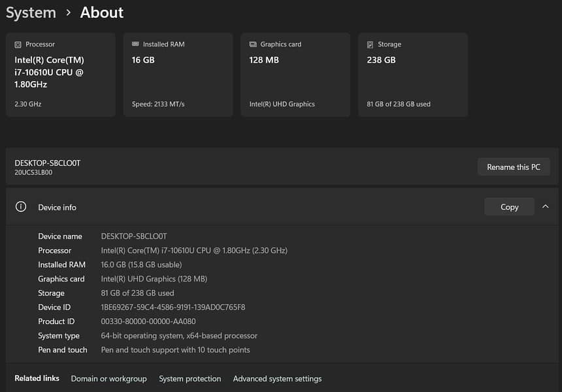The height and width of the screenshot is (392, 562).
Task: Click the Installed RAM memory icon
Action: click(135, 44)
